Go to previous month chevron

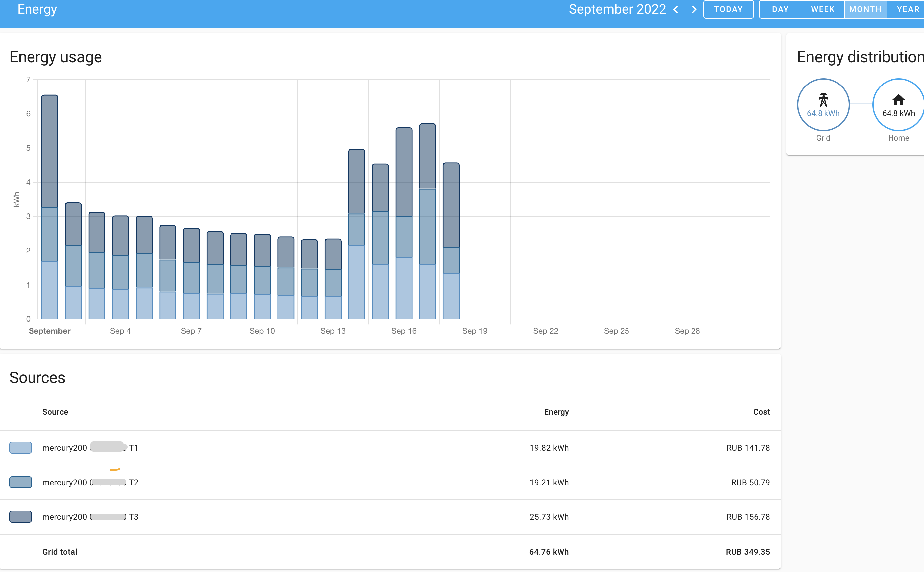(676, 10)
